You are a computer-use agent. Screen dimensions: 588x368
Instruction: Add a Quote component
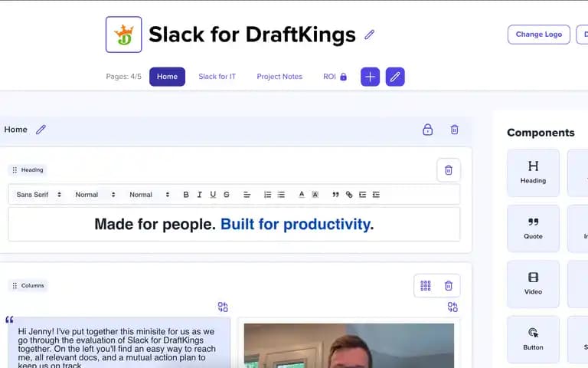tap(533, 228)
